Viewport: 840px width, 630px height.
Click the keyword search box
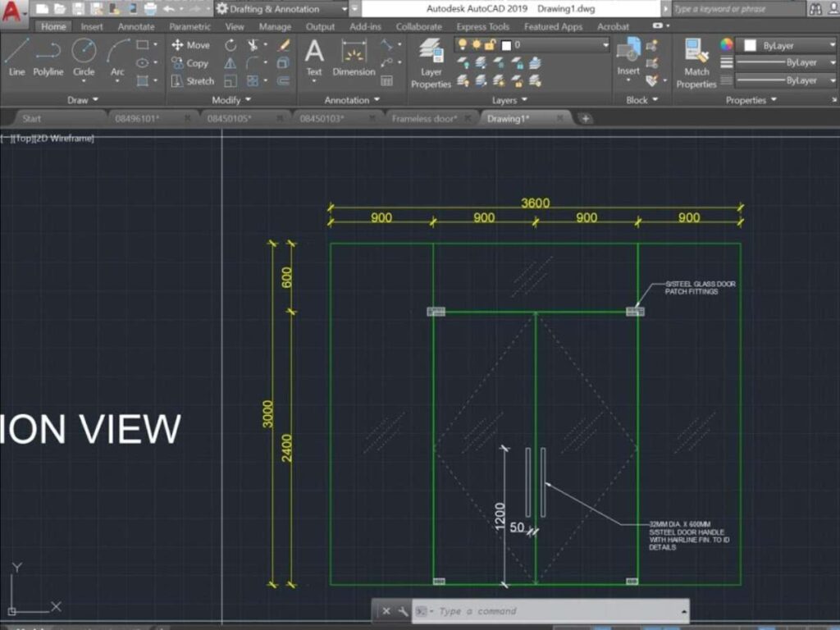tap(738, 8)
